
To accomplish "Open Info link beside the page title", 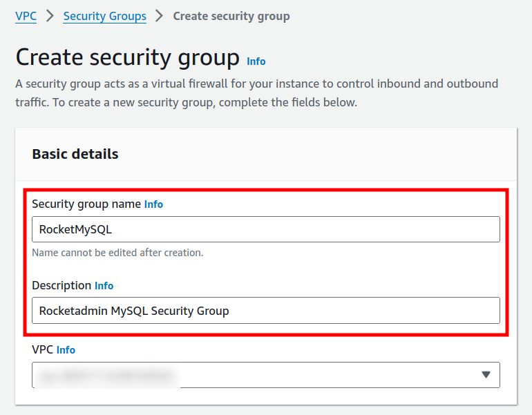I will tap(256, 61).
